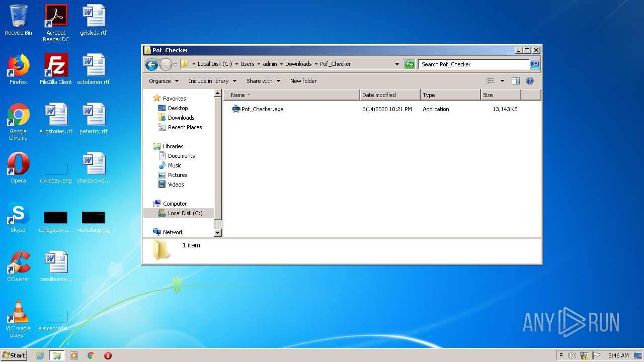Open the Share with menu
Image resolution: width=644 pixels, height=362 pixels.
[x=263, y=81]
